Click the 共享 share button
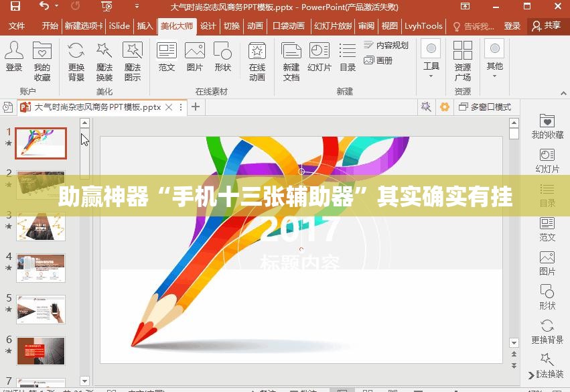The width and height of the screenshot is (570, 392). click(x=546, y=26)
